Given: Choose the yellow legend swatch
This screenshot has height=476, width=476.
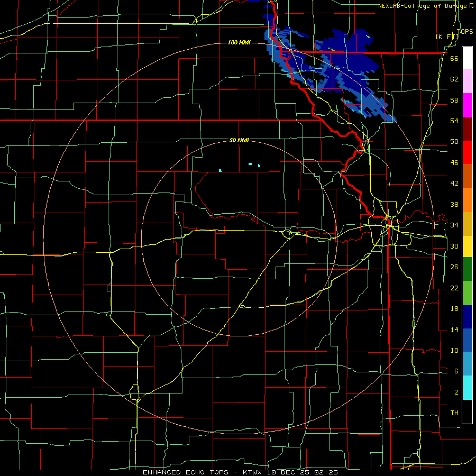Looking at the screenshot, I should coord(467,246).
